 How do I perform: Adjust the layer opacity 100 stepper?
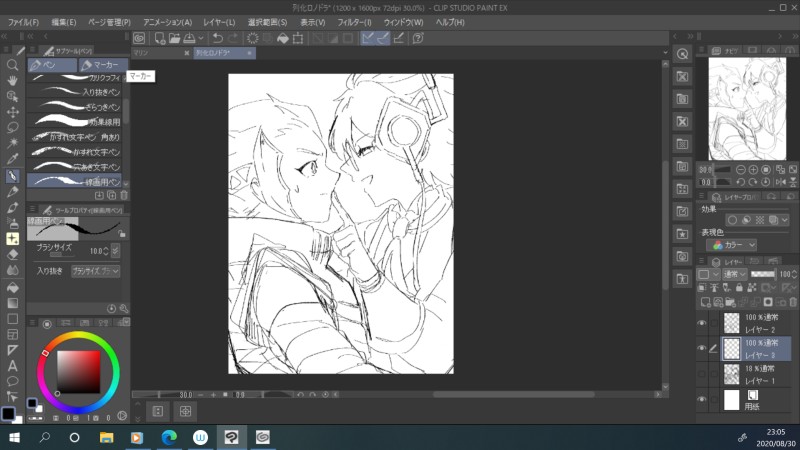794,274
